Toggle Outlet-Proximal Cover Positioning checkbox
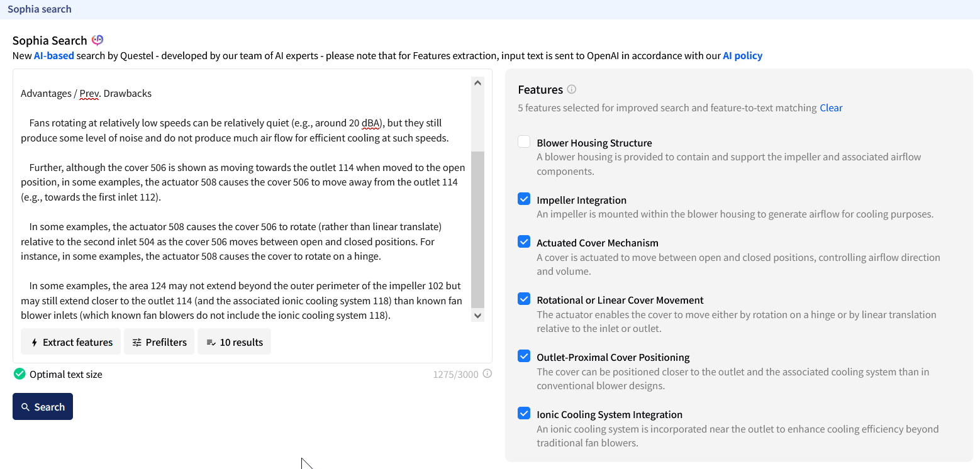 [524, 356]
